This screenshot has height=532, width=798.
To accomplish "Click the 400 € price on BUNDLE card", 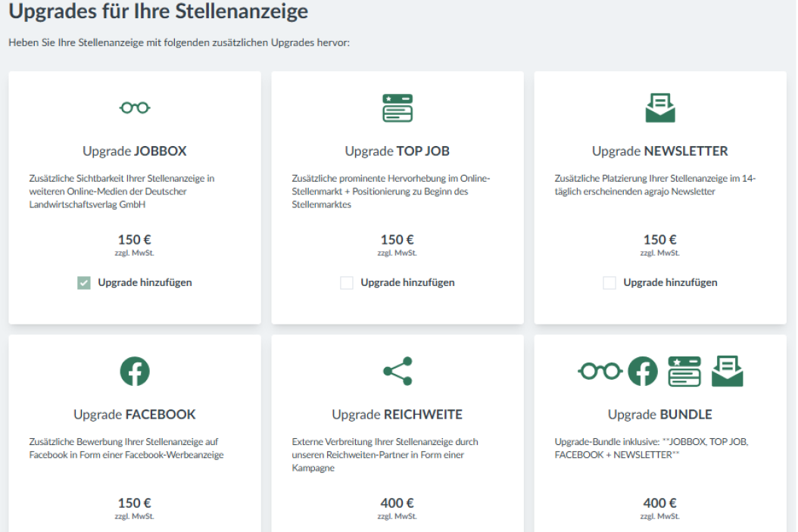I will pyautogui.click(x=660, y=503).
